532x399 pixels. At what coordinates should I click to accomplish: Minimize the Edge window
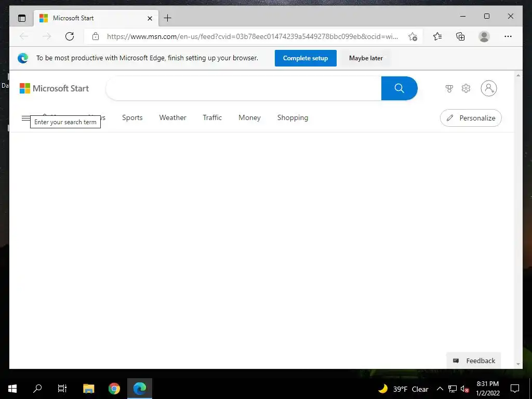click(x=463, y=16)
